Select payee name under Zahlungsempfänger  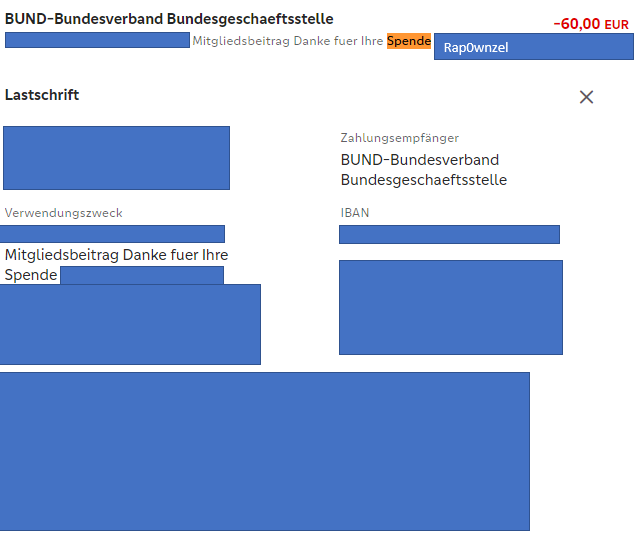[x=423, y=170]
